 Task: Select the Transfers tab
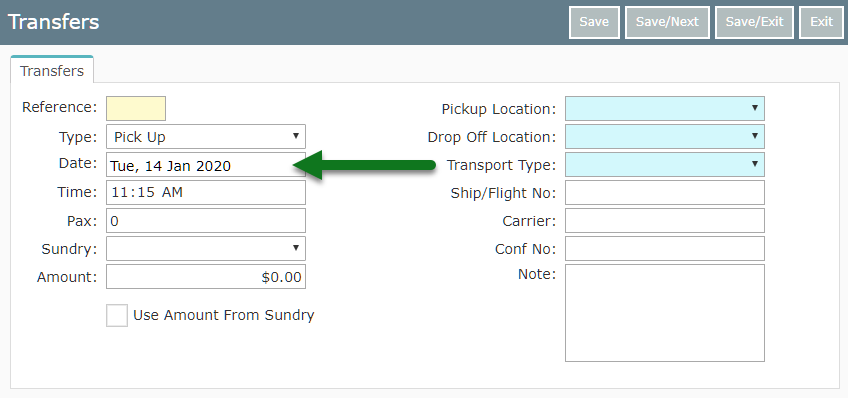point(52,71)
